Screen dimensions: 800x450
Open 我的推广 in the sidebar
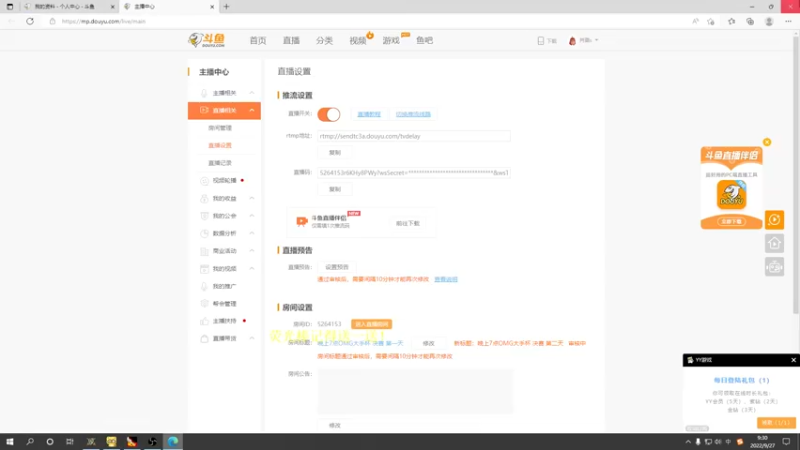[x=224, y=286]
